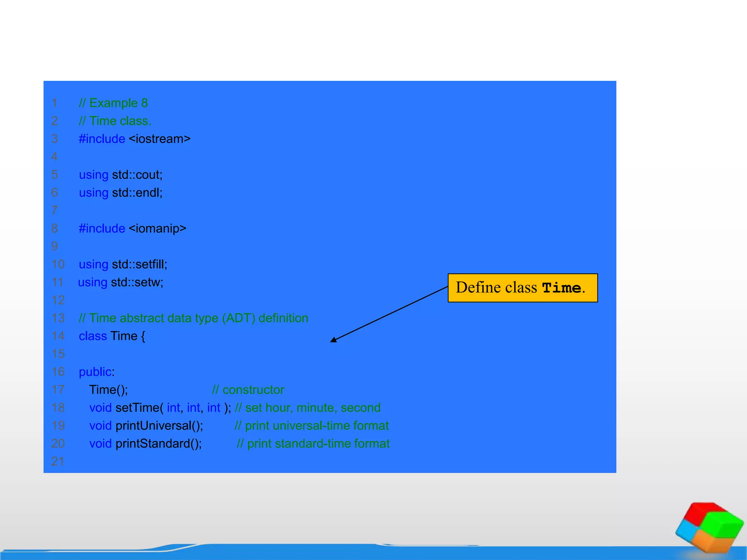747x560 pixels.
Task: Click 'using std::setfill;' line
Action: tap(123, 264)
